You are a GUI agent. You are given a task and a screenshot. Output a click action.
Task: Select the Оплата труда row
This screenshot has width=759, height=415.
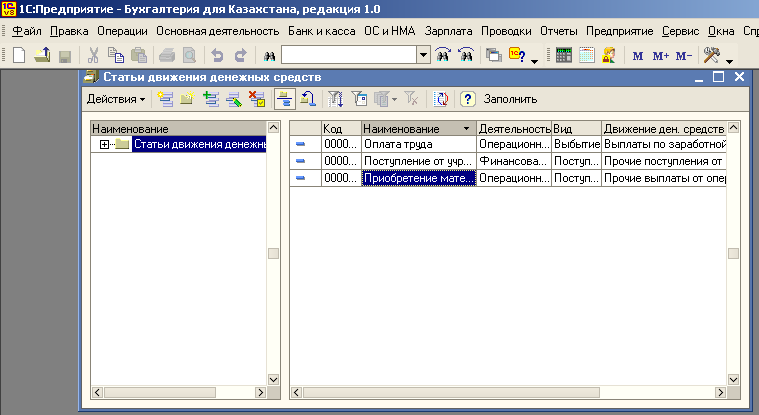[x=508, y=144]
